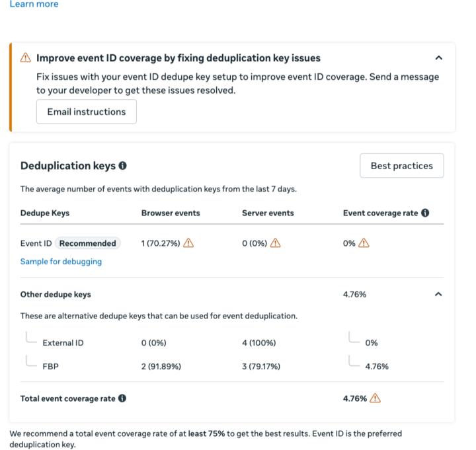The image size is (476, 450).
Task: Open the Sample for debugging link
Action: [61, 262]
